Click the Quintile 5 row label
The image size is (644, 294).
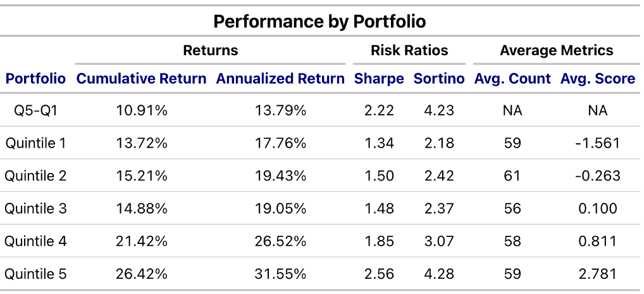[x=35, y=274]
